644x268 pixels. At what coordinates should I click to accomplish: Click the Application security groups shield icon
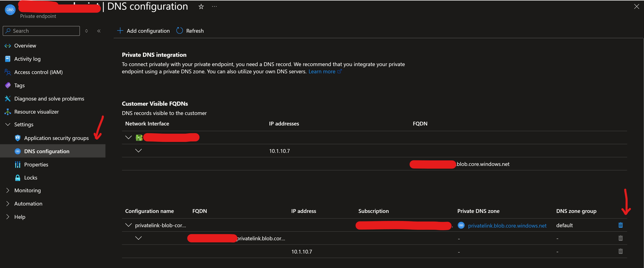pyautogui.click(x=17, y=138)
